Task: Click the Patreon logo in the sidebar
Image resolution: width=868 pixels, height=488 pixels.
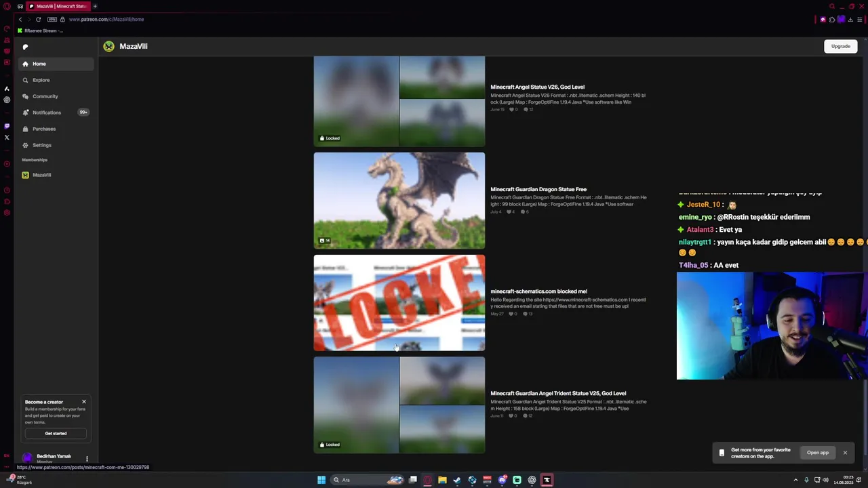Action: point(25,47)
